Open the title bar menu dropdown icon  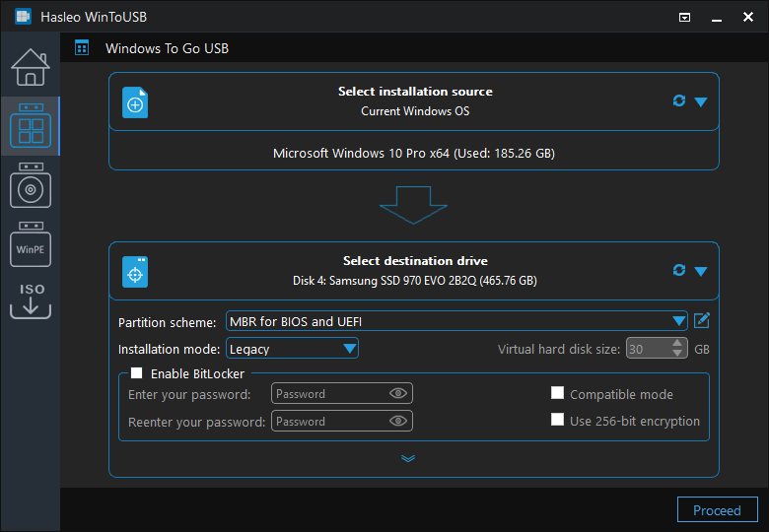click(x=684, y=18)
